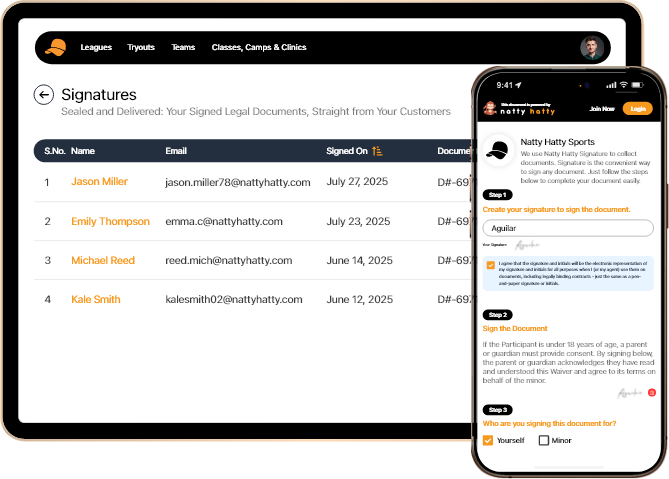Tap the Natty Hatty Sports cap avatar
669x479 pixels.
(x=498, y=151)
